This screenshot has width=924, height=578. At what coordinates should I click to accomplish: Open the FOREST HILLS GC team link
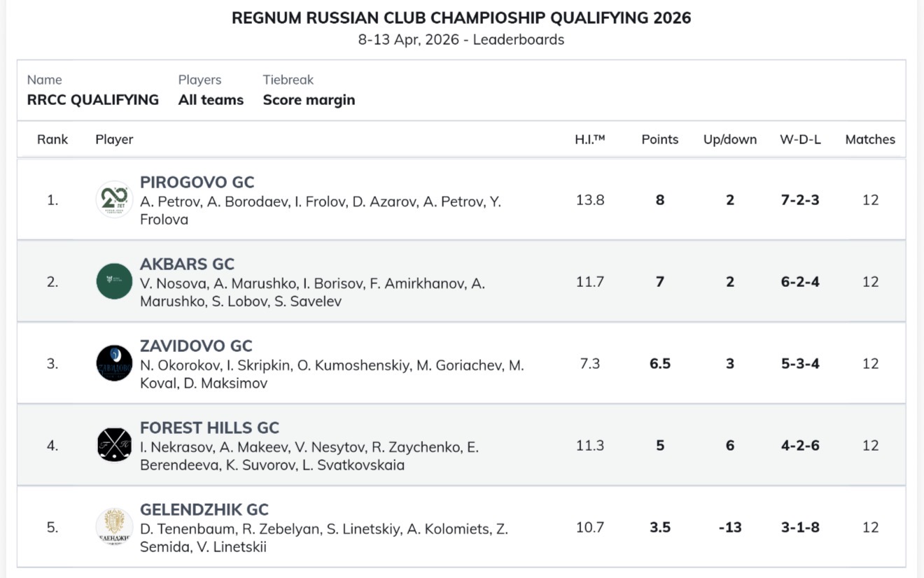(x=209, y=428)
